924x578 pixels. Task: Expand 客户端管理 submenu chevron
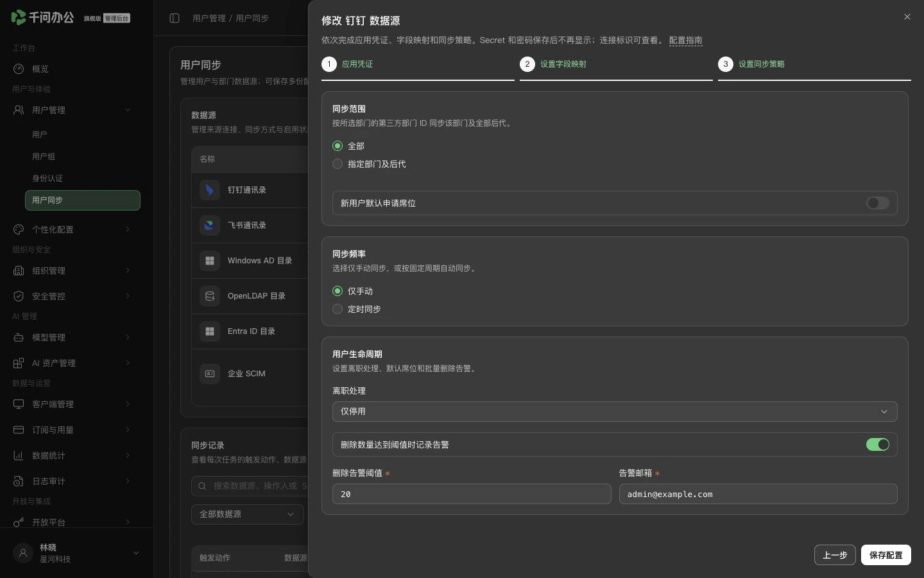[128, 404]
